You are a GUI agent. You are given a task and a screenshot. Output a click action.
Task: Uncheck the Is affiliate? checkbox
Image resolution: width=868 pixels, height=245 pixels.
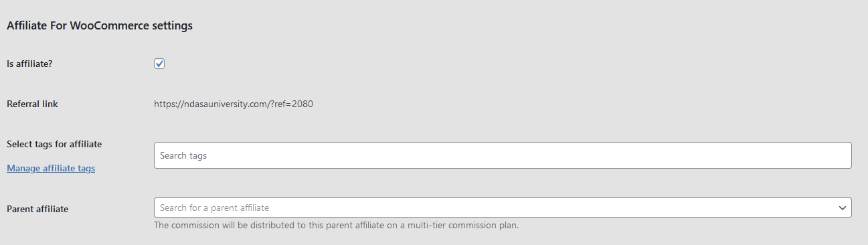tap(159, 64)
